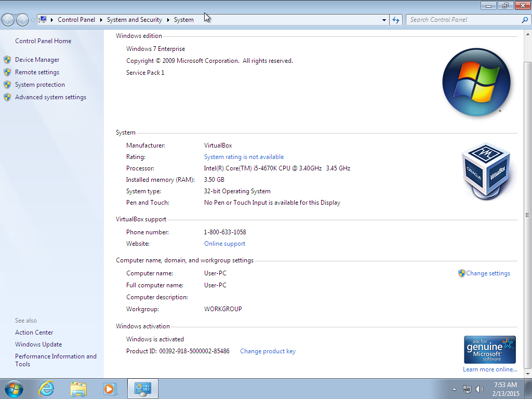Image resolution: width=532 pixels, height=399 pixels.
Task: Open Windows Explorer from taskbar
Action: (x=78, y=389)
